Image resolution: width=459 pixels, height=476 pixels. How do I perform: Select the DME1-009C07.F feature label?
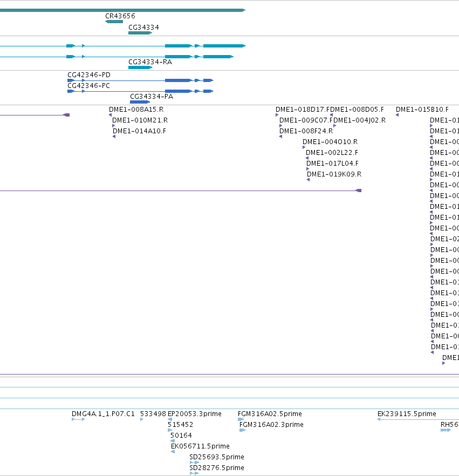306,120
